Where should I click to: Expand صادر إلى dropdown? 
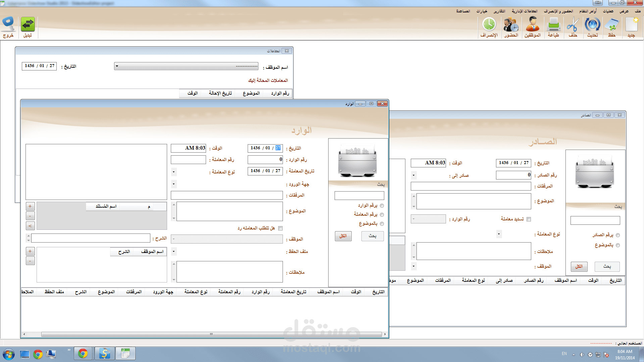point(413,175)
